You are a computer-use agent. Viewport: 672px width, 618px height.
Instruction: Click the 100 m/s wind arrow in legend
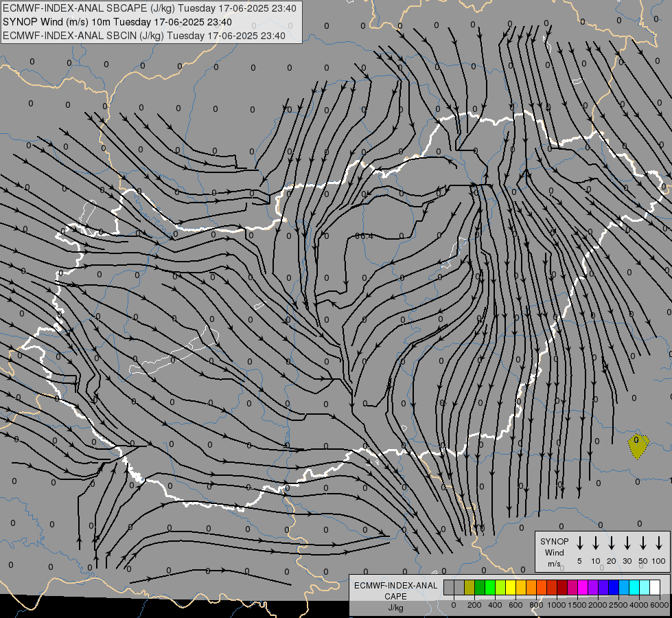(x=659, y=543)
